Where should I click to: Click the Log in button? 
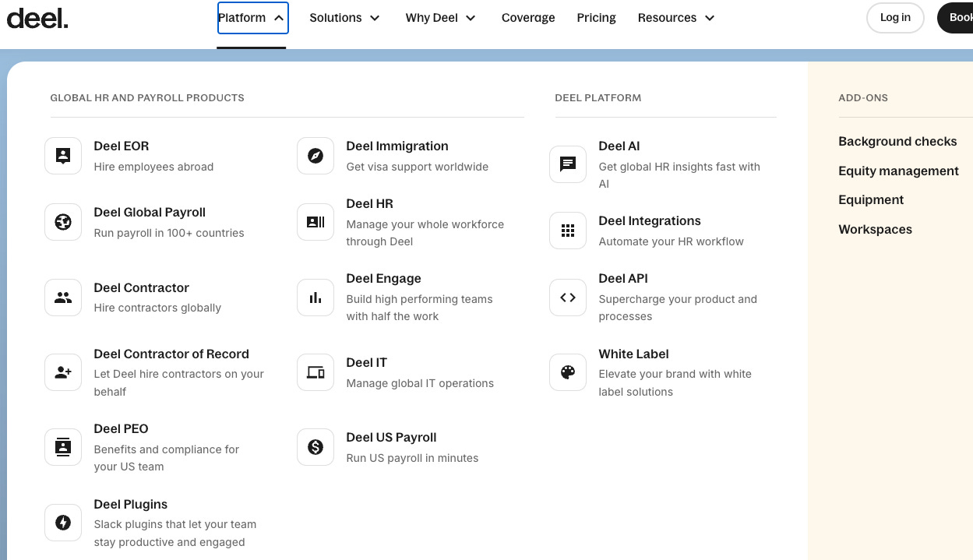(x=895, y=18)
